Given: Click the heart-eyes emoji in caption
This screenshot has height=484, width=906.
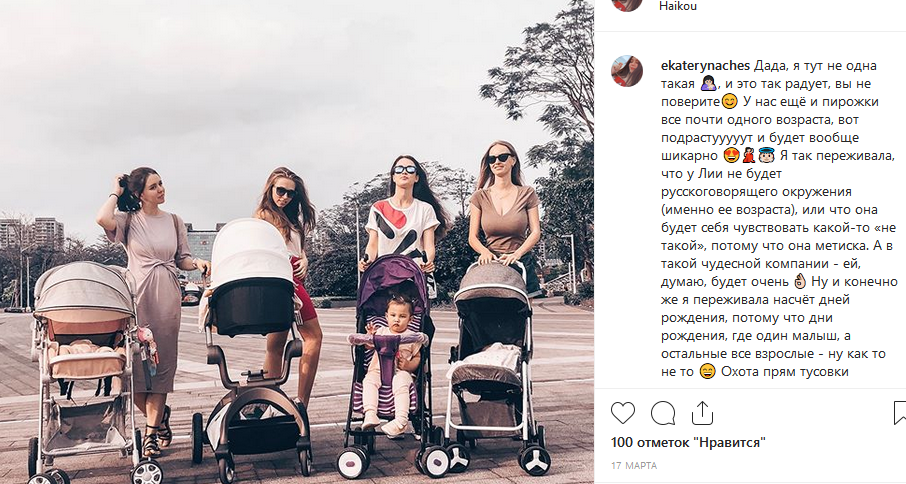Looking at the screenshot, I should pyautogui.click(x=731, y=155).
